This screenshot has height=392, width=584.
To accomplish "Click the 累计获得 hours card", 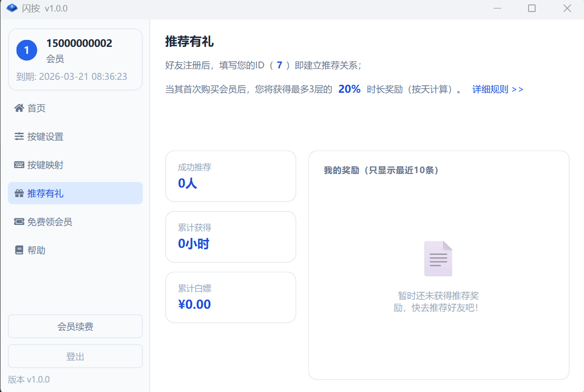I will point(231,236).
